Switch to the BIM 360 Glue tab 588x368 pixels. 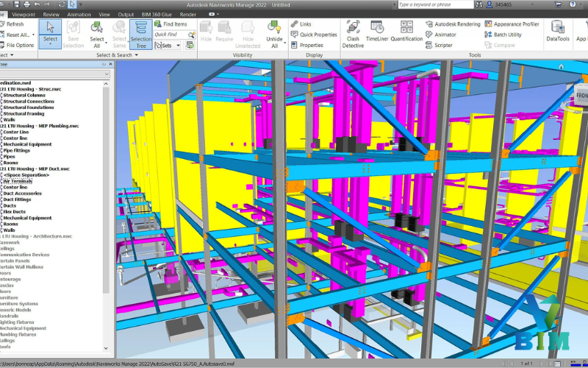point(157,14)
